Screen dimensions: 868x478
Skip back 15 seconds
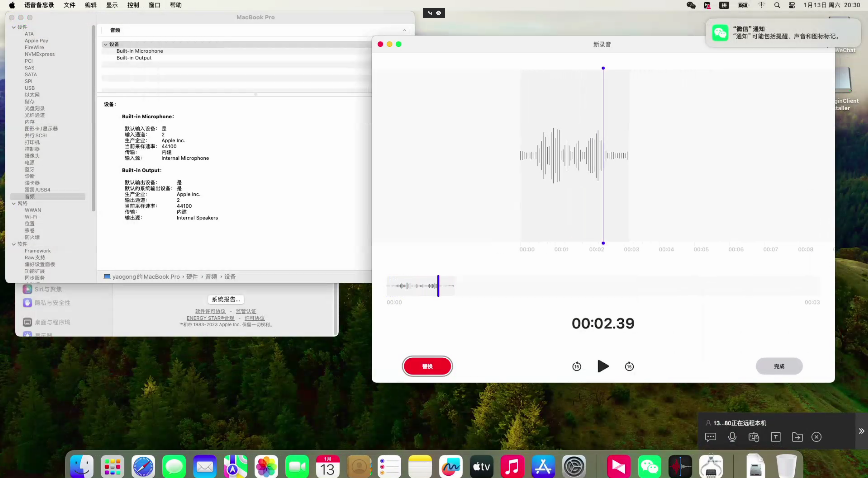576,366
